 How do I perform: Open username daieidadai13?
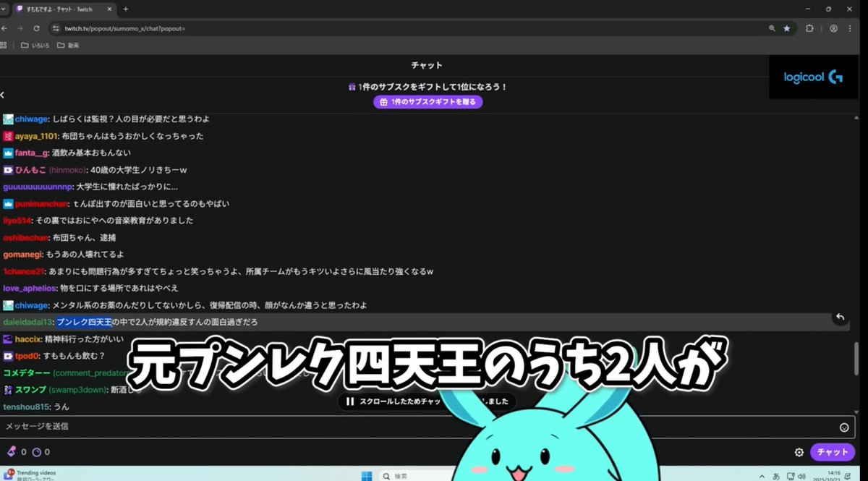click(27, 322)
